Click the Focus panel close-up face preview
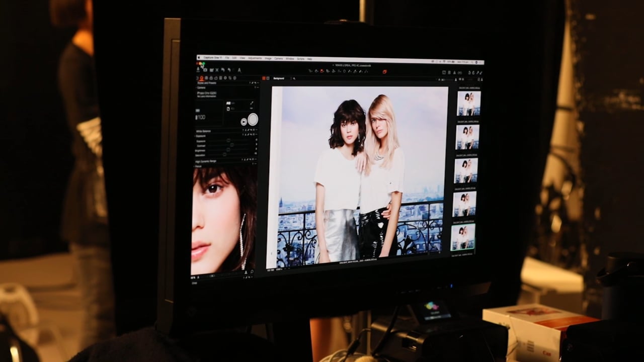This screenshot has height=362, width=644. coord(224,219)
